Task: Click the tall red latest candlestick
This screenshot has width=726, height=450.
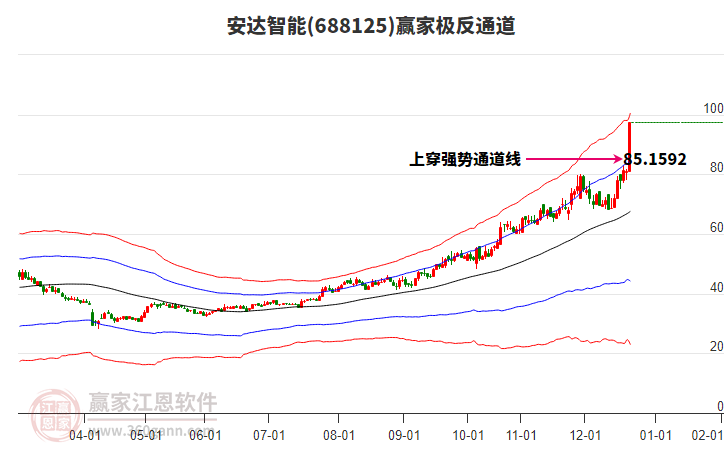Action: tap(629, 147)
